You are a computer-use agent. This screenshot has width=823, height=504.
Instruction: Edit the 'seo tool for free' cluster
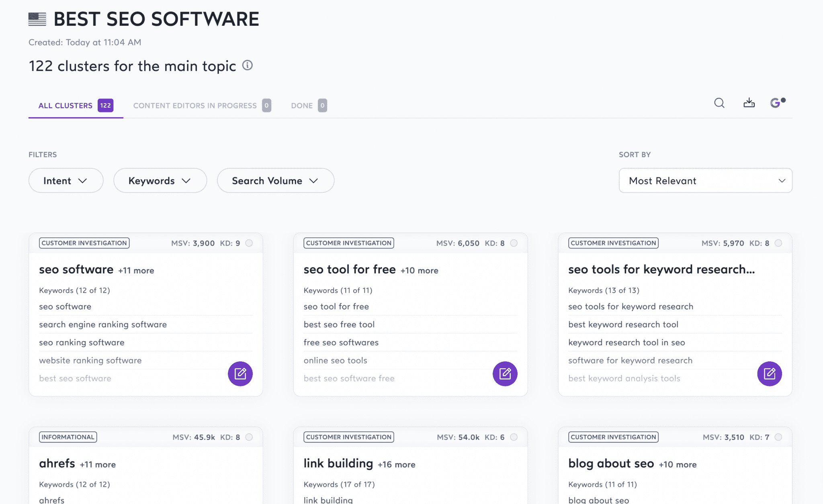pyautogui.click(x=505, y=373)
